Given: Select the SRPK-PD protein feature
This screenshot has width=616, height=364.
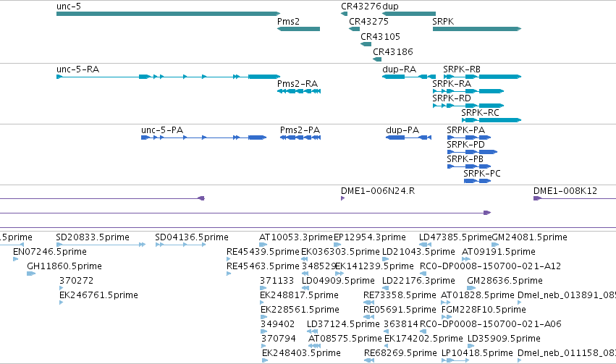Looking at the screenshot, I should coord(472,152).
